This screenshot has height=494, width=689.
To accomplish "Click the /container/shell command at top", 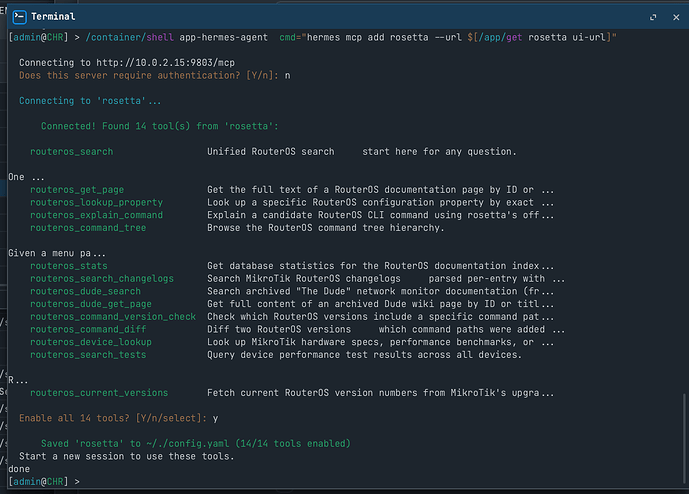I will point(130,37).
